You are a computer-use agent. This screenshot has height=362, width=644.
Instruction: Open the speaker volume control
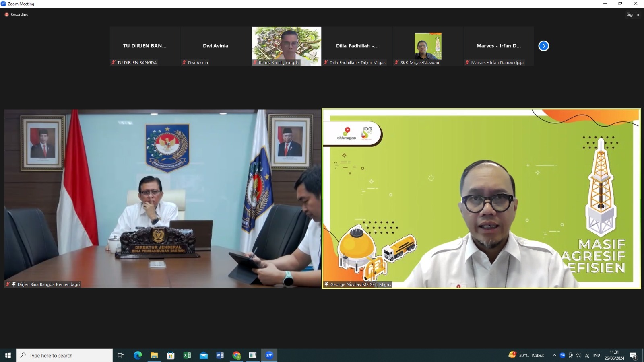(578, 355)
